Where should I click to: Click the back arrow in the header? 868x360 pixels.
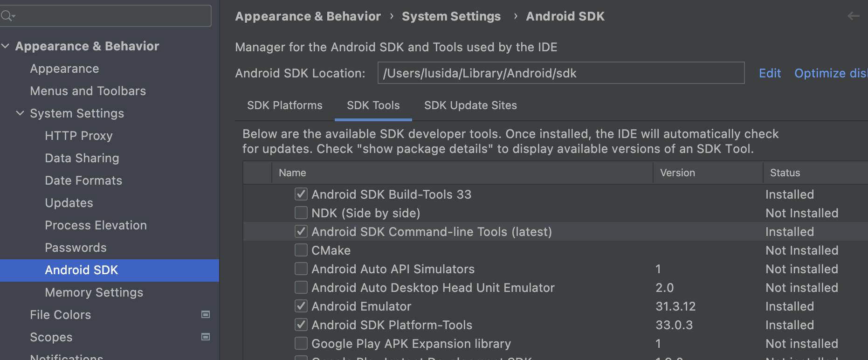tap(853, 16)
